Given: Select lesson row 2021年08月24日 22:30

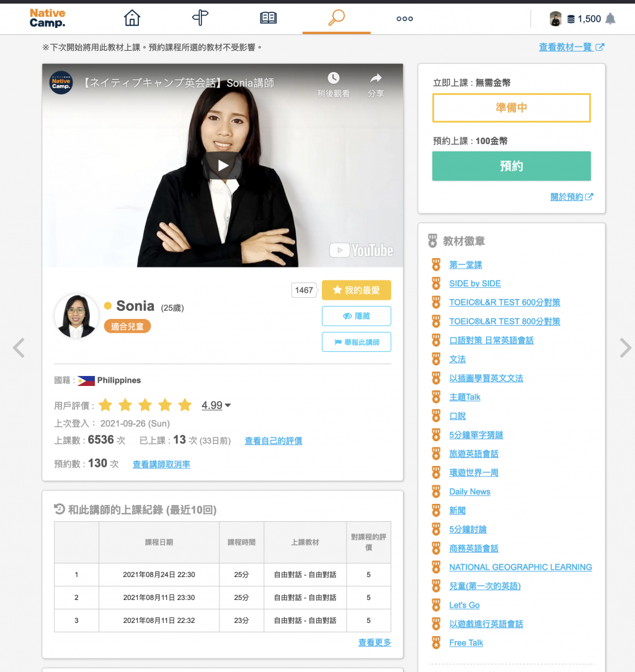Looking at the screenshot, I should (x=222, y=575).
